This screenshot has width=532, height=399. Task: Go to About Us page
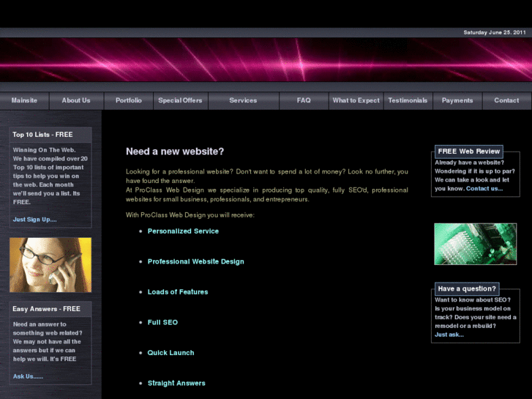point(76,100)
